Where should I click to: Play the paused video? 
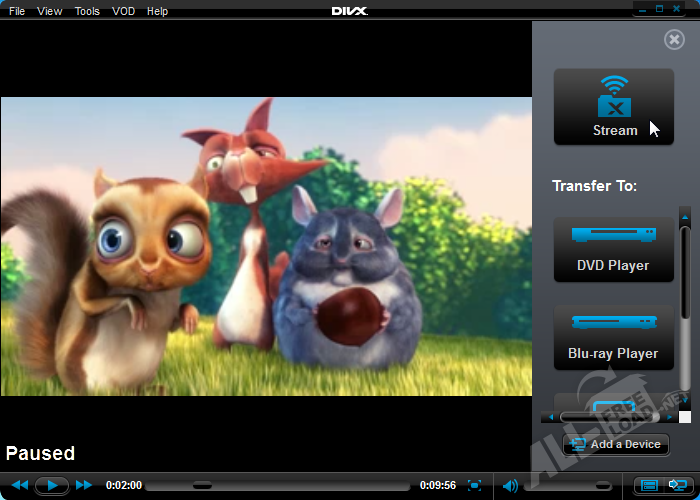point(52,485)
